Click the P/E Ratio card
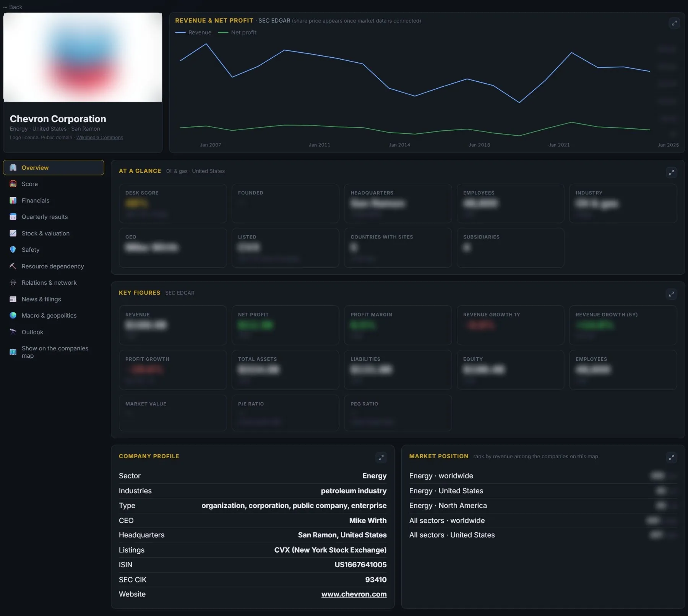The width and height of the screenshot is (688, 616). 285,413
